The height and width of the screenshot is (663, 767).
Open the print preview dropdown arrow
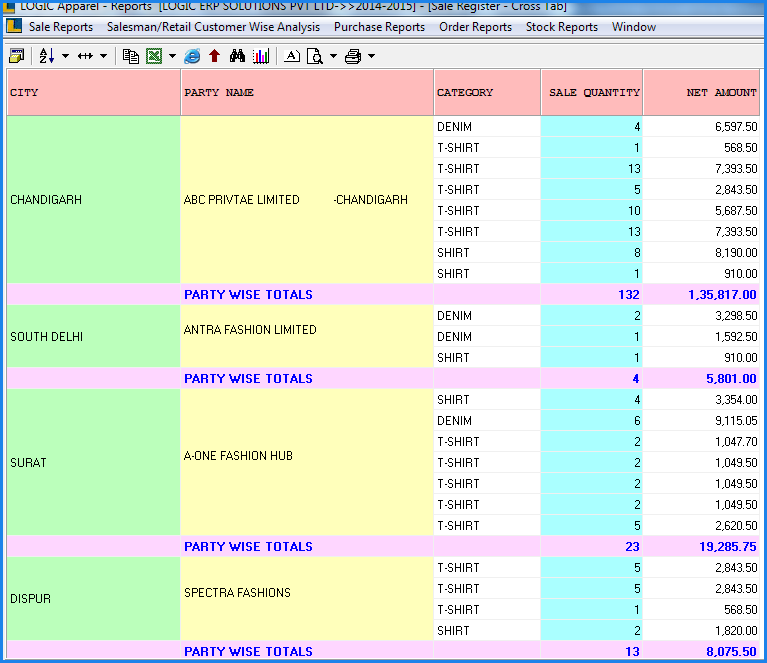click(333, 56)
